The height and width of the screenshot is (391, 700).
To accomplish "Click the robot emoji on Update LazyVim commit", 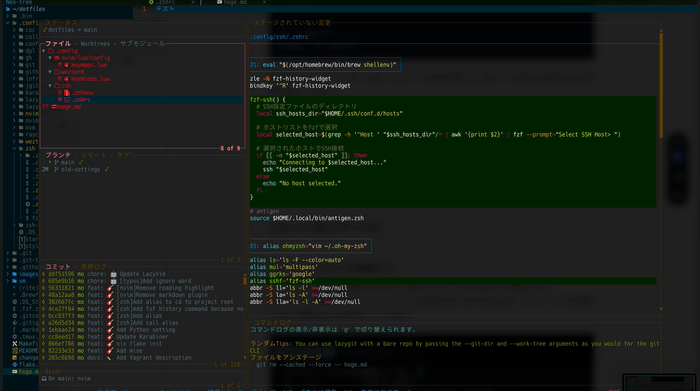I will pos(113,274).
